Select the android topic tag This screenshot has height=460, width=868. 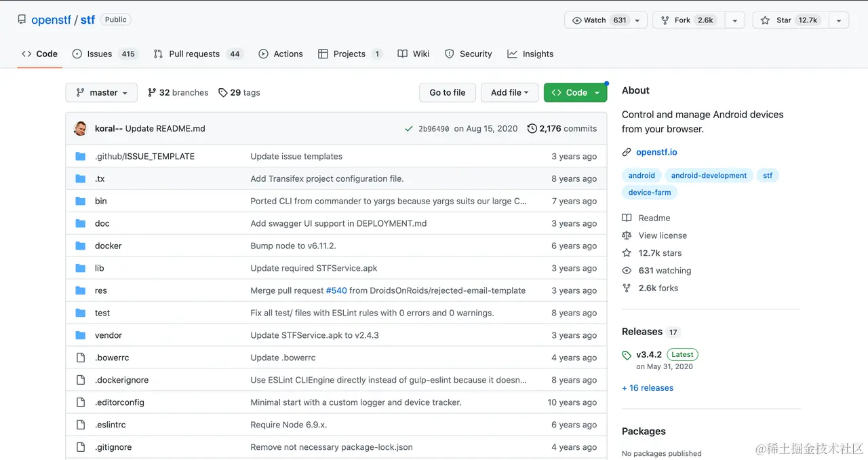(642, 175)
